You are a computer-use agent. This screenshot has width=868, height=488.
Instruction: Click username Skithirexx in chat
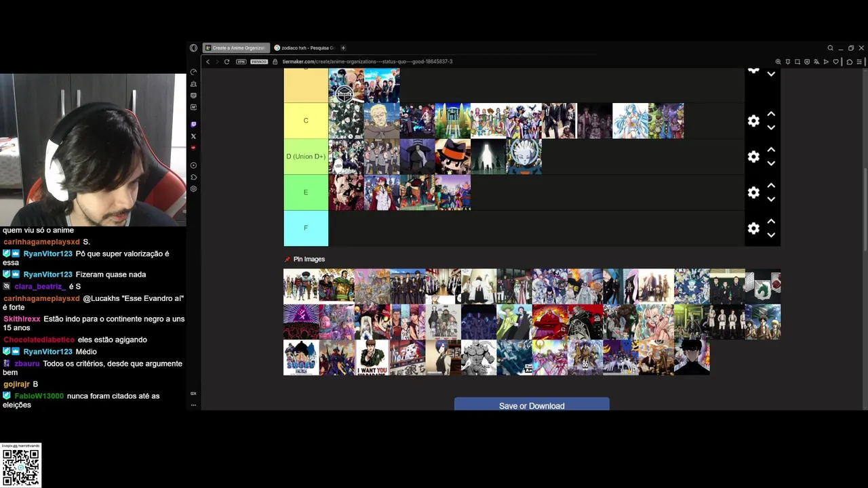click(x=22, y=319)
